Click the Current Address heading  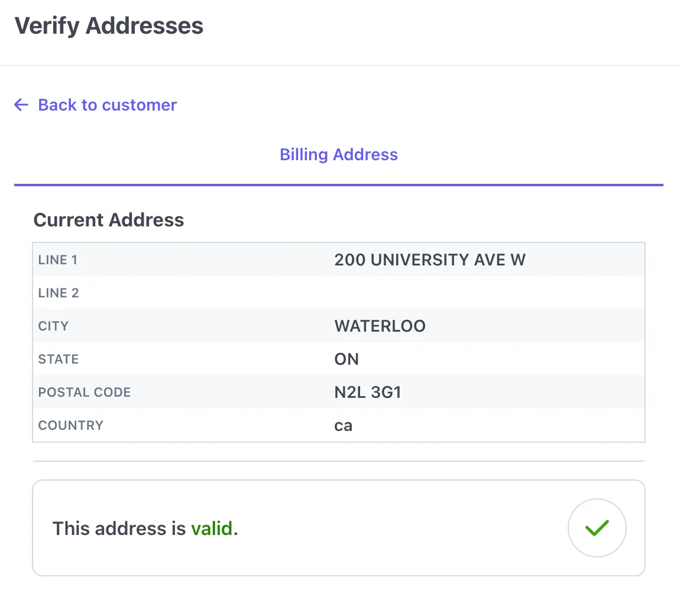tap(109, 219)
